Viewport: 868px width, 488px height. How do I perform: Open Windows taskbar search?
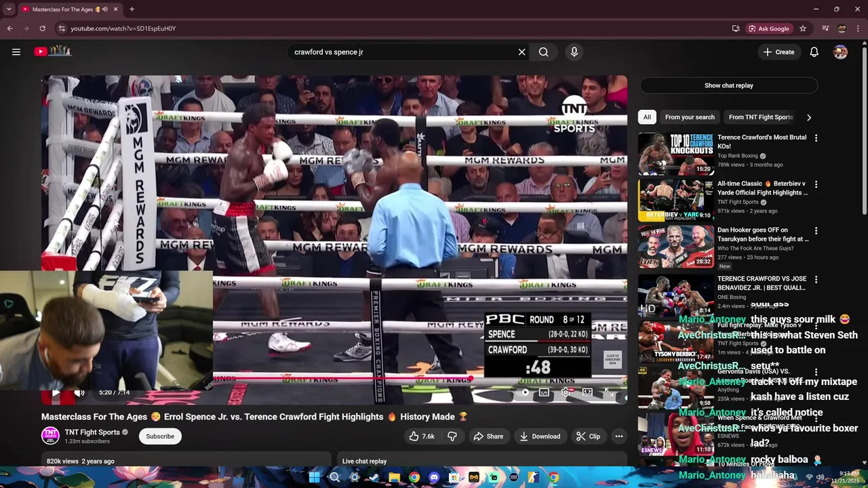[334, 477]
